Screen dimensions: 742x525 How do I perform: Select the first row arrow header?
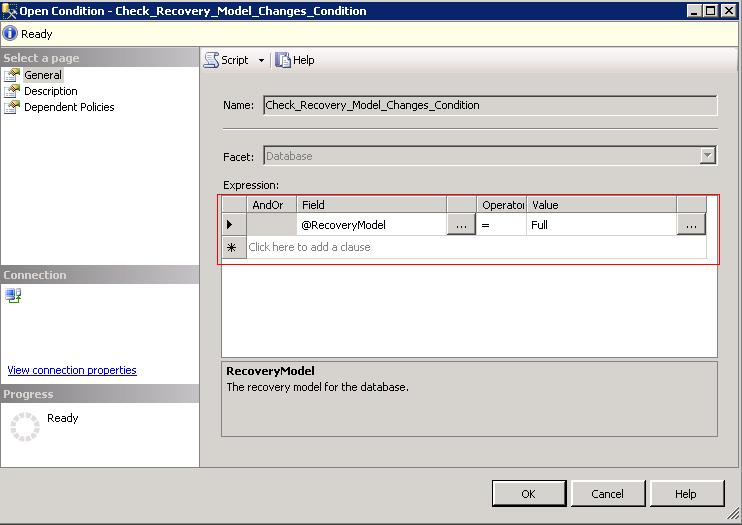[232, 225]
